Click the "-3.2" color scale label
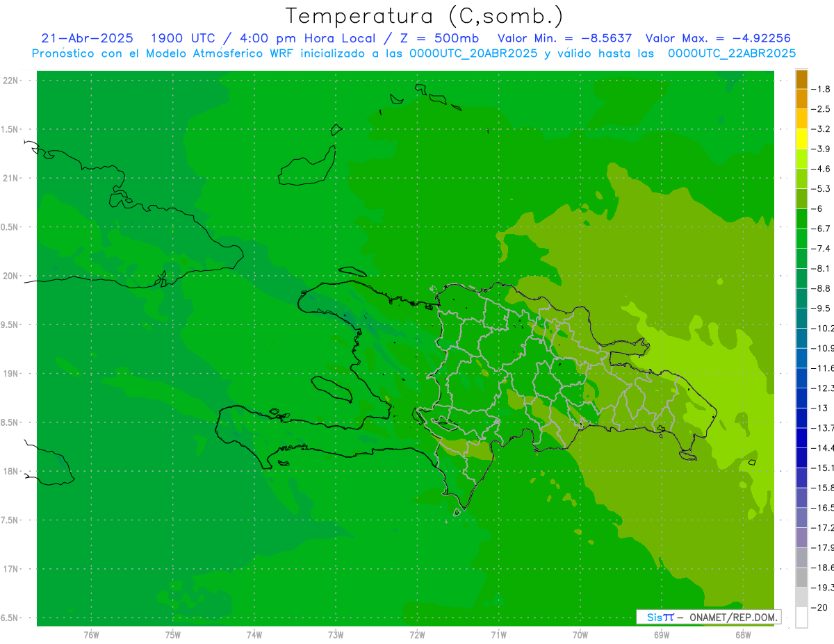Viewport: 834px width, 644px height. (821, 129)
